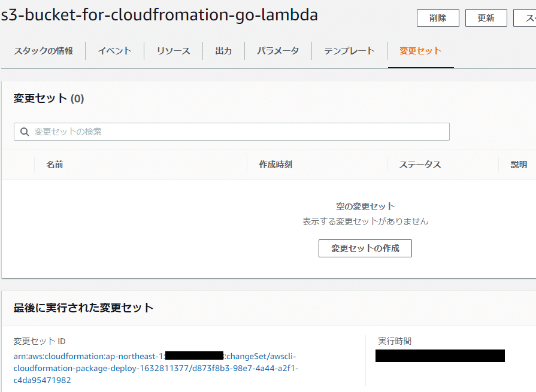The height and width of the screenshot is (392, 536).
Task: Switch to the イベント tab
Action: 114,51
